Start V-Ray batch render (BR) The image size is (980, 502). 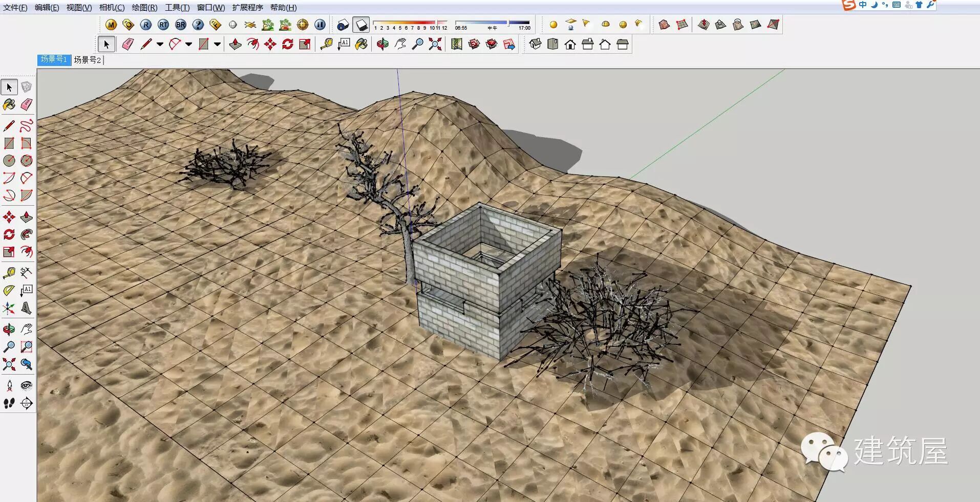(x=181, y=25)
